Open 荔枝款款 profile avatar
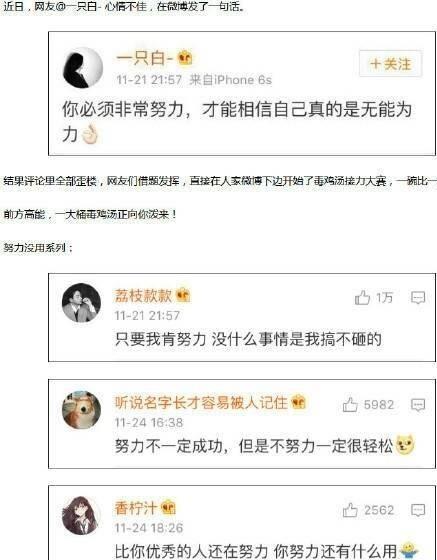Image resolution: width=437 pixels, height=560 pixels. point(81,302)
